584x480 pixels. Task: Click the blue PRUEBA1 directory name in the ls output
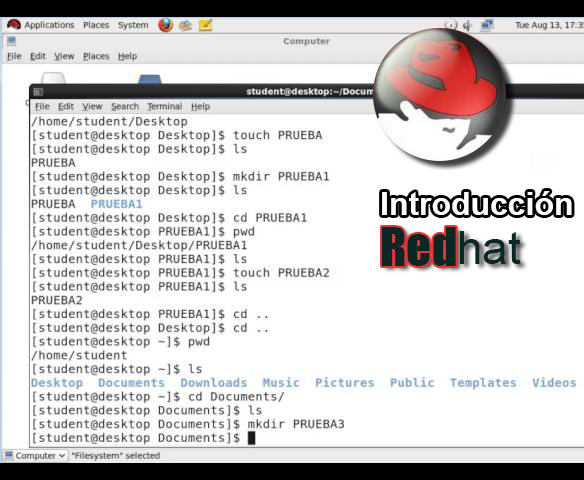(x=117, y=204)
